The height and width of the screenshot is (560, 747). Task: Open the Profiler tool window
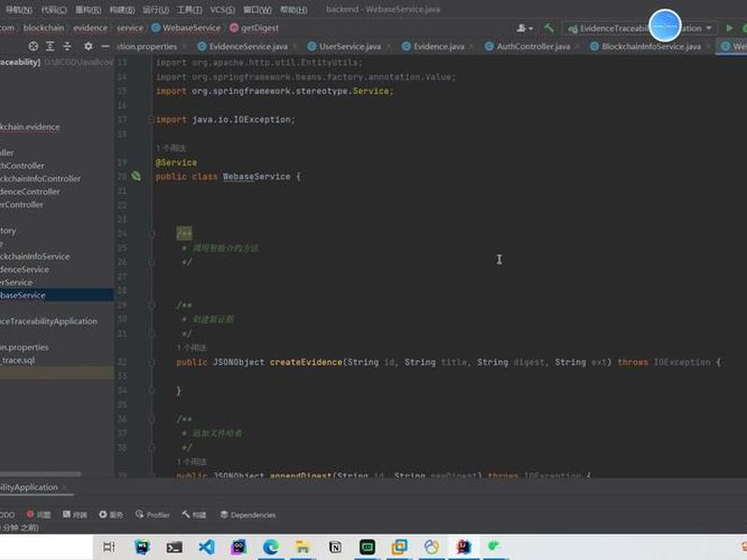pyautogui.click(x=152, y=515)
